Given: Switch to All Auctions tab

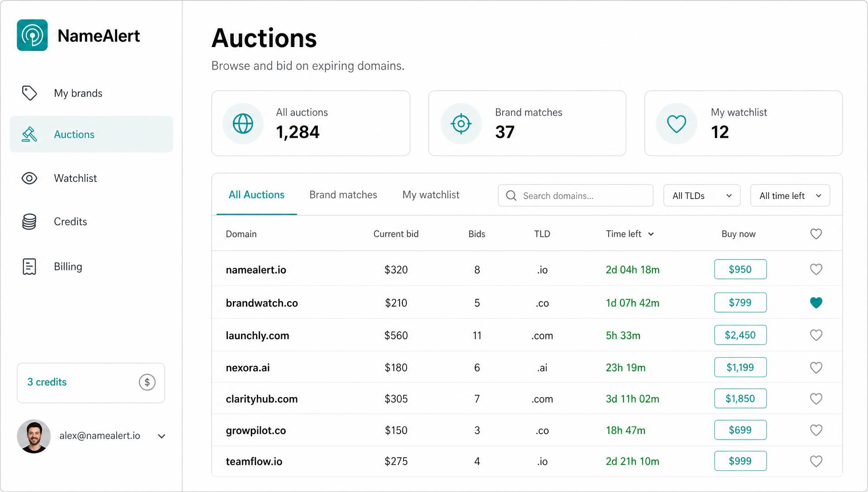Looking at the screenshot, I should (x=256, y=195).
